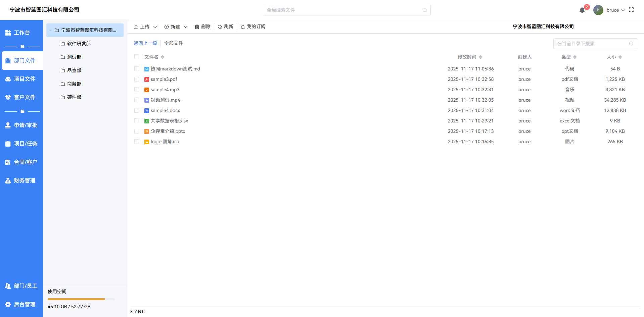Click the notification bell icon

click(582, 10)
